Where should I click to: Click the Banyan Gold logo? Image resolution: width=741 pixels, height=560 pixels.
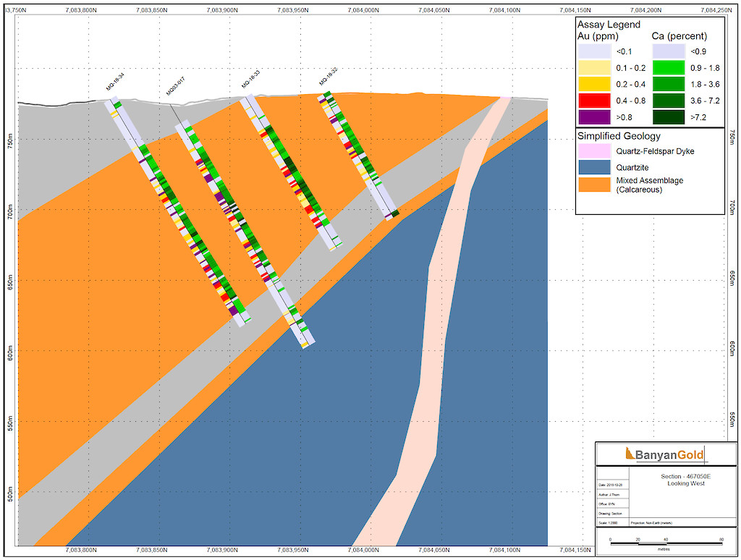click(x=664, y=455)
